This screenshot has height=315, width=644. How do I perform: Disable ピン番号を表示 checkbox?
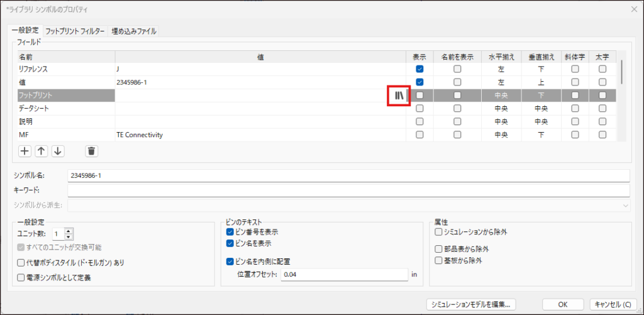(x=230, y=232)
